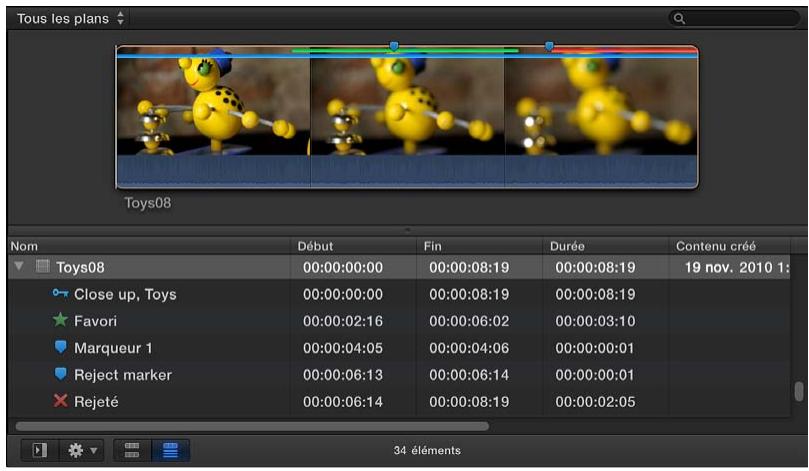Switch to filmstrip view
809x471 pixels.
coord(132,450)
